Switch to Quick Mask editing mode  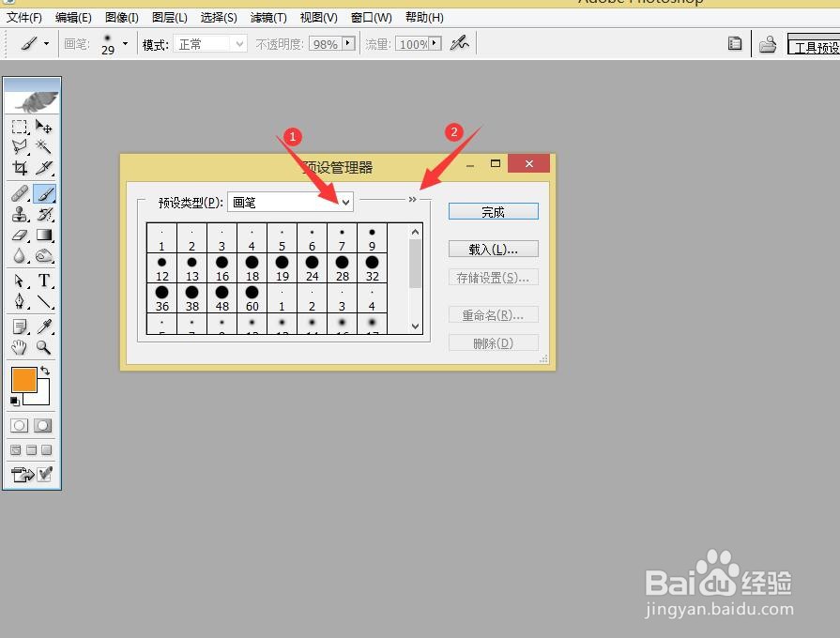(x=42, y=425)
